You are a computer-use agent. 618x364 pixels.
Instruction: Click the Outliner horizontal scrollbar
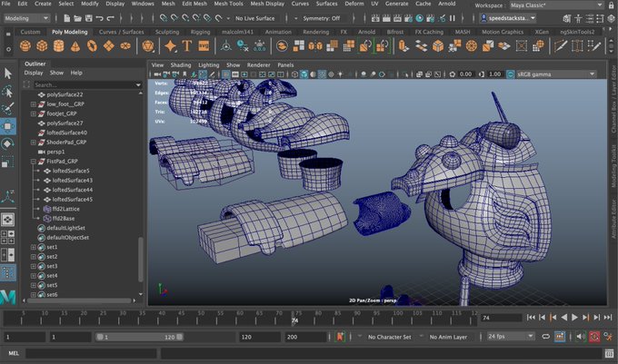coord(79,300)
